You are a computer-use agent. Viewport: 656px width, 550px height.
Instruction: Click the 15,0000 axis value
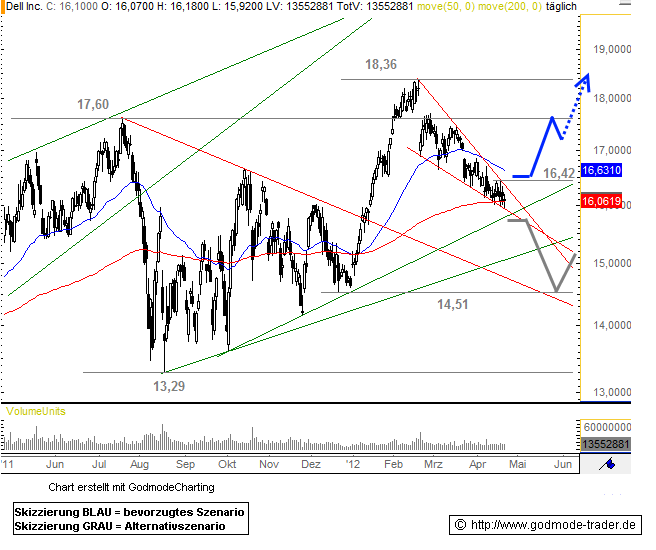tap(612, 263)
